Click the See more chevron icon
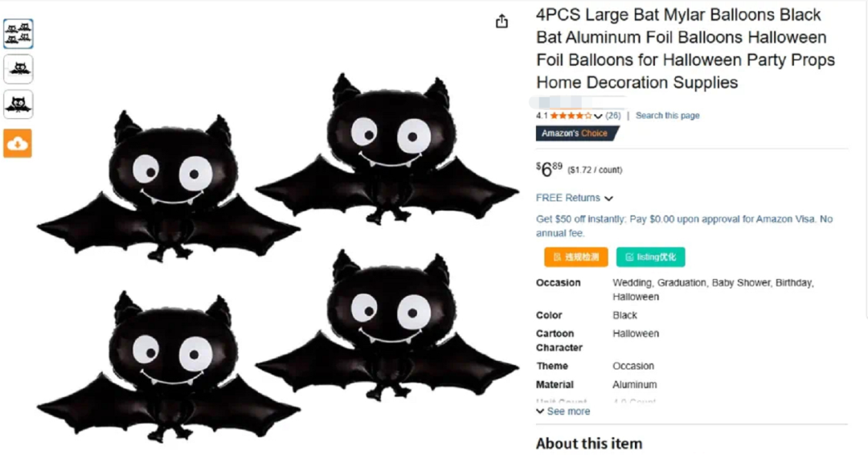 (x=540, y=412)
